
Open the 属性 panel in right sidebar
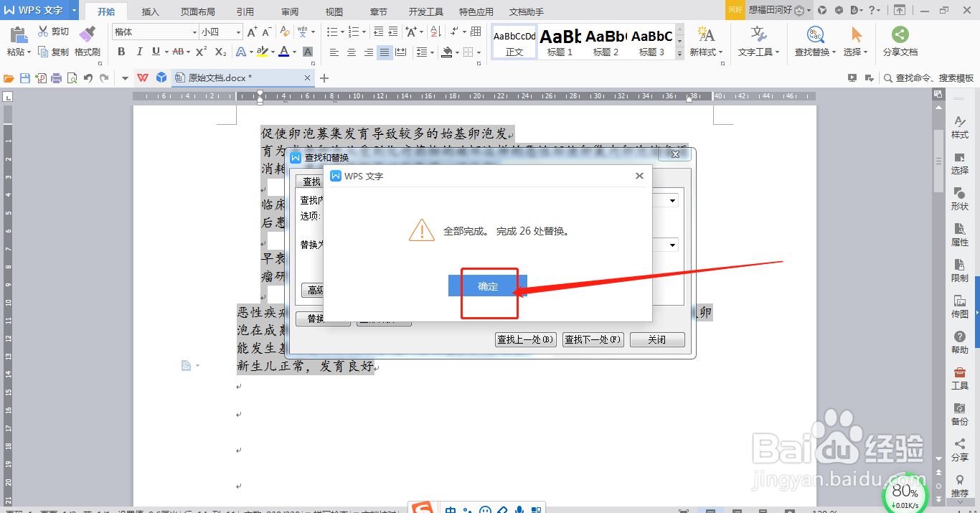(959, 235)
